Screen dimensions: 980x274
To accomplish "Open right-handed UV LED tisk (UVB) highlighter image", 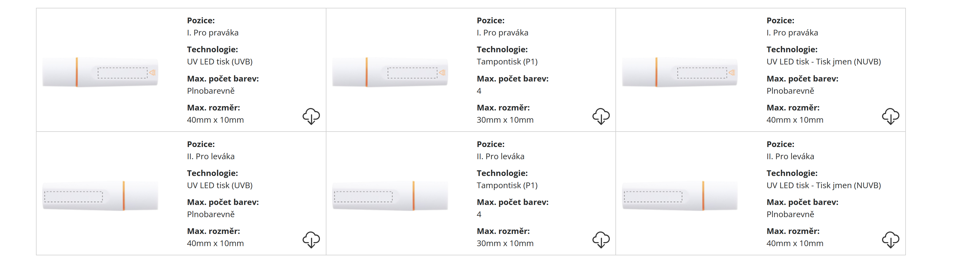I will pos(100,72).
